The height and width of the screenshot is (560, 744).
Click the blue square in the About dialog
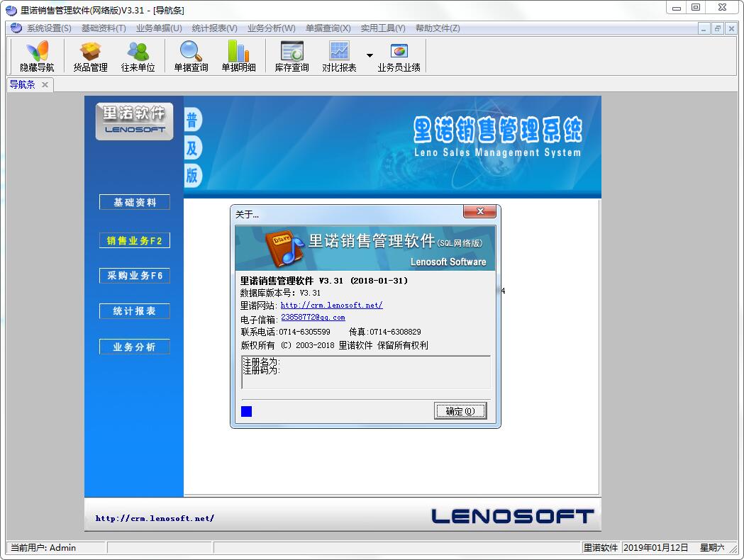(x=246, y=411)
